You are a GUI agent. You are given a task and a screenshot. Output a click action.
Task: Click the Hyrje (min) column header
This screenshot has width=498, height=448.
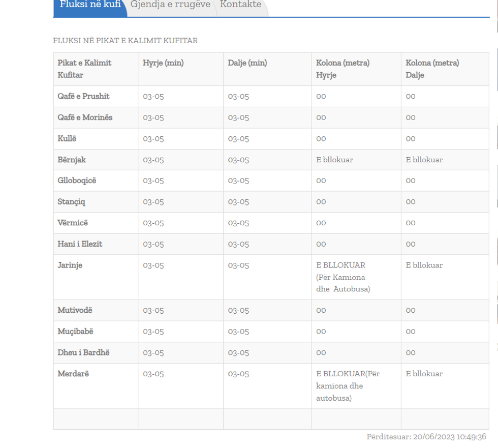163,63
